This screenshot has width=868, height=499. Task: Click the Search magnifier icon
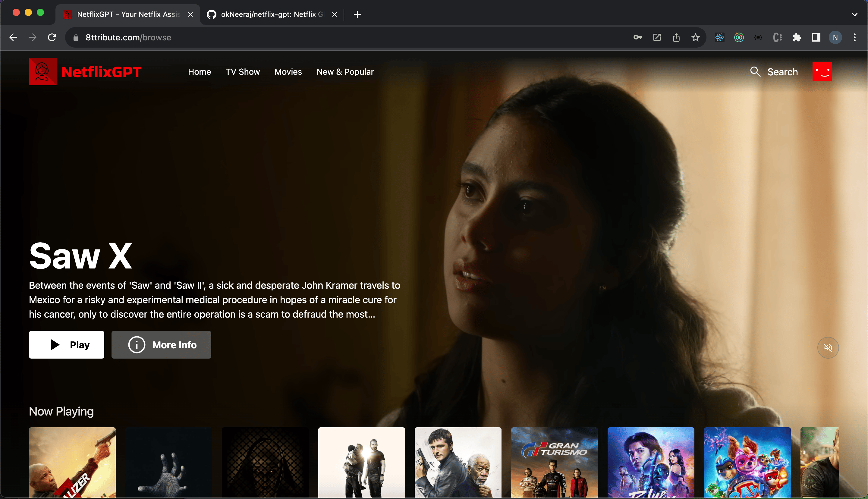[755, 72]
